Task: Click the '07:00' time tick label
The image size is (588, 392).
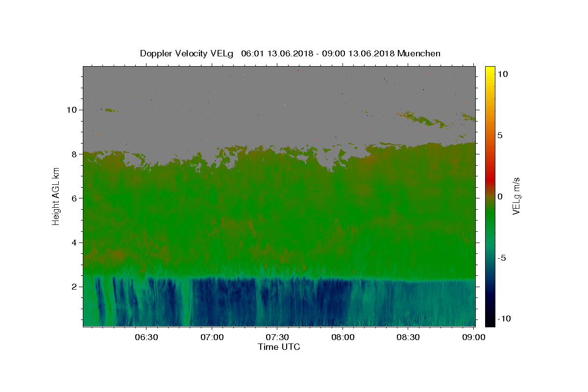Action: [212, 337]
